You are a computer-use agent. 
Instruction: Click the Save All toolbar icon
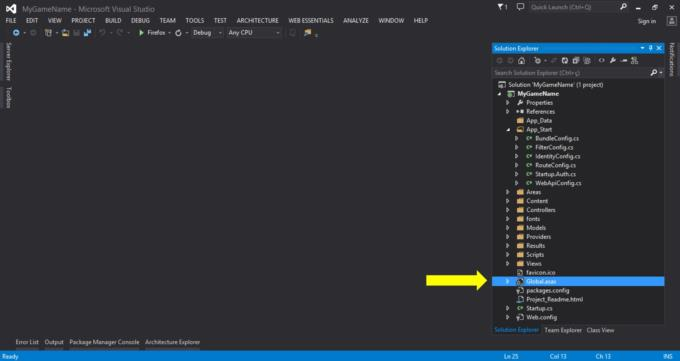pyautogui.click(x=88, y=33)
